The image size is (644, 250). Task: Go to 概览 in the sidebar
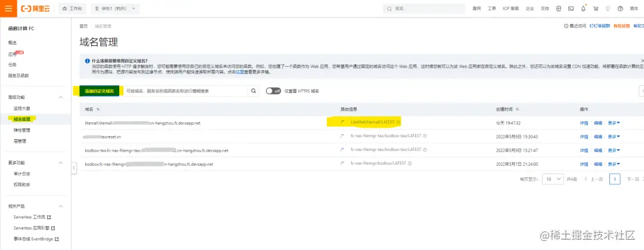tap(13, 43)
